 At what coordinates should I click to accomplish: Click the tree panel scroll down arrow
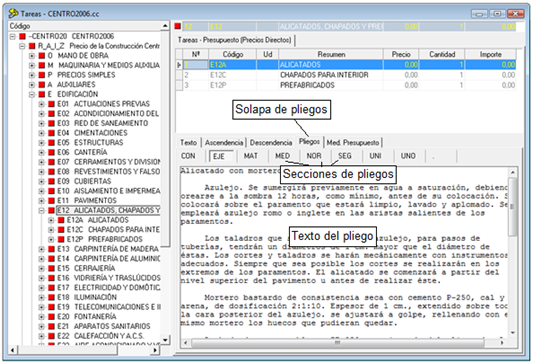click(165, 340)
